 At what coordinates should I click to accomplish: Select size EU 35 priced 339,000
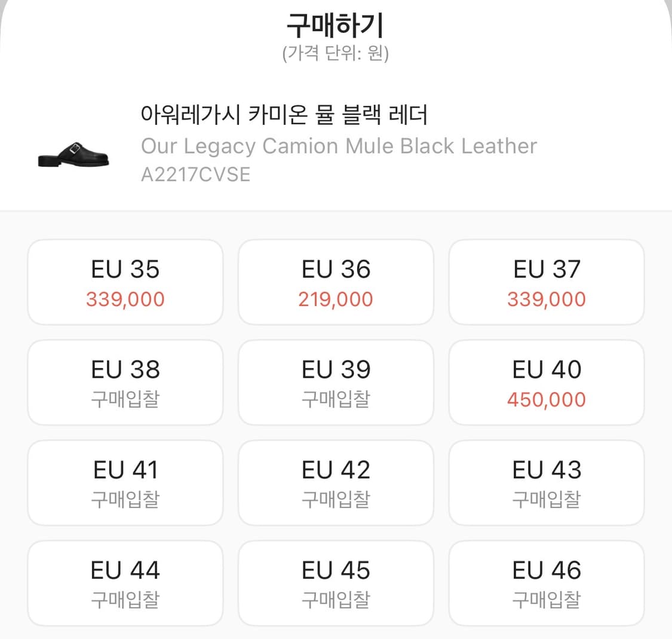coord(125,282)
